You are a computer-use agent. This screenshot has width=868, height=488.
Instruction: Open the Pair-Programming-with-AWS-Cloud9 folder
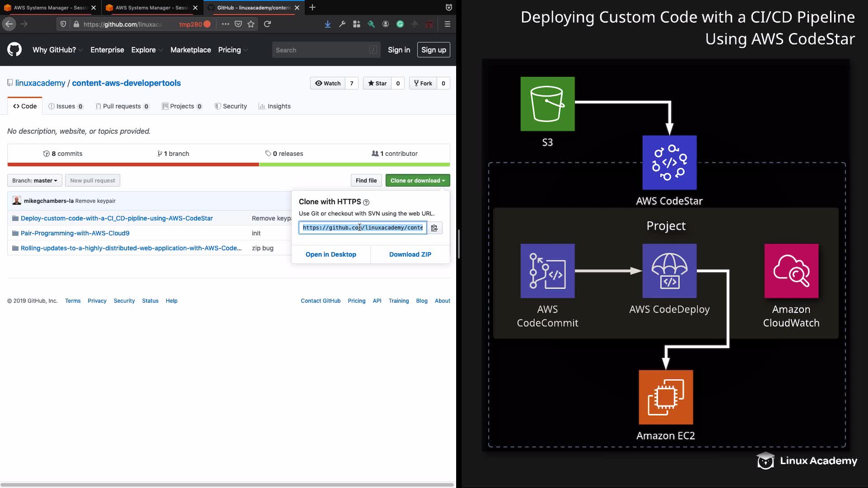tap(75, 233)
